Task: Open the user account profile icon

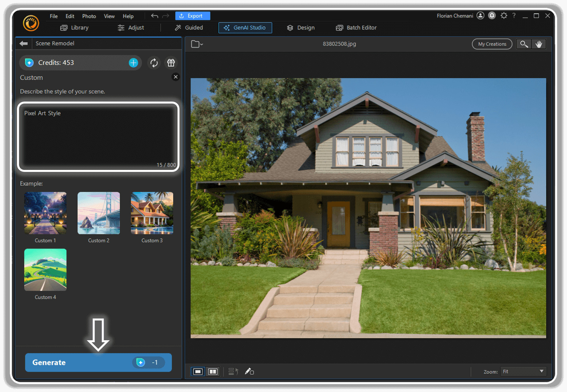Action: click(480, 16)
